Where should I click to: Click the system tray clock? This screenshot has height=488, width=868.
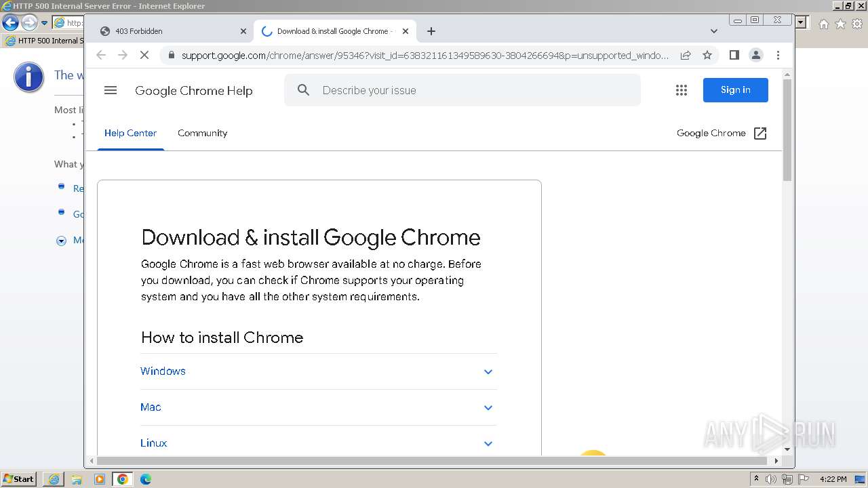(833, 479)
